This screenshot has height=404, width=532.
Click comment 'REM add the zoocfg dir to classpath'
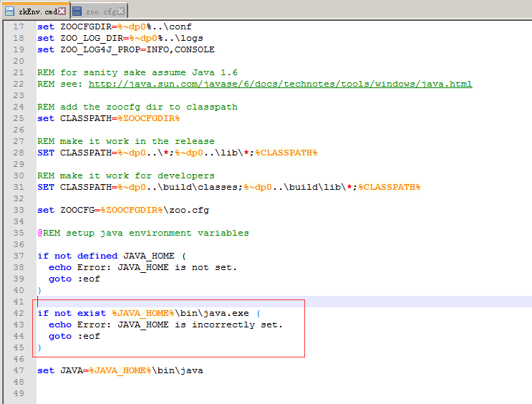click(x=137, y=107)
